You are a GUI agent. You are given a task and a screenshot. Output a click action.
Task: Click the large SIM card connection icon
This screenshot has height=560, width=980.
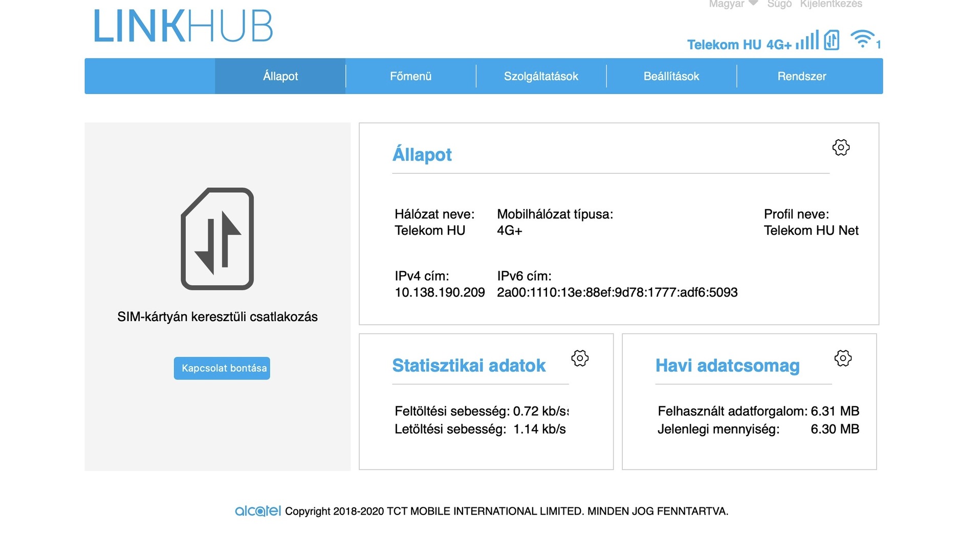pyautogui.click(x=217, y=238)
